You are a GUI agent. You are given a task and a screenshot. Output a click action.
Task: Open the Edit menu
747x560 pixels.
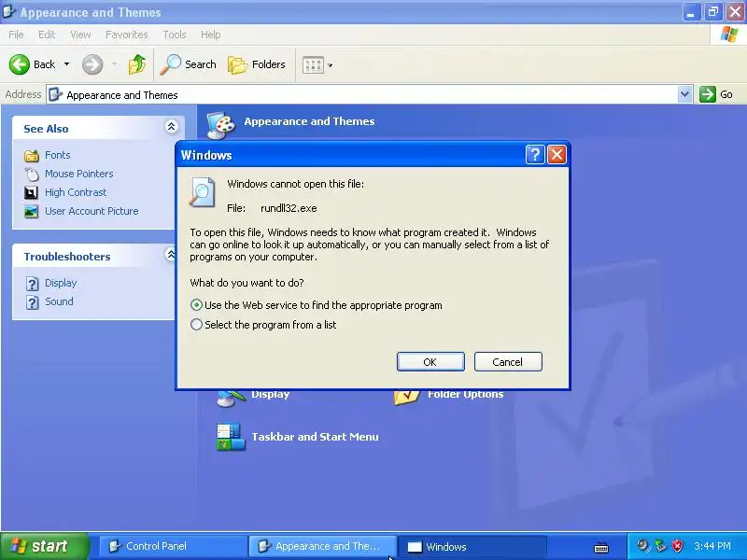tap(47, 35)
